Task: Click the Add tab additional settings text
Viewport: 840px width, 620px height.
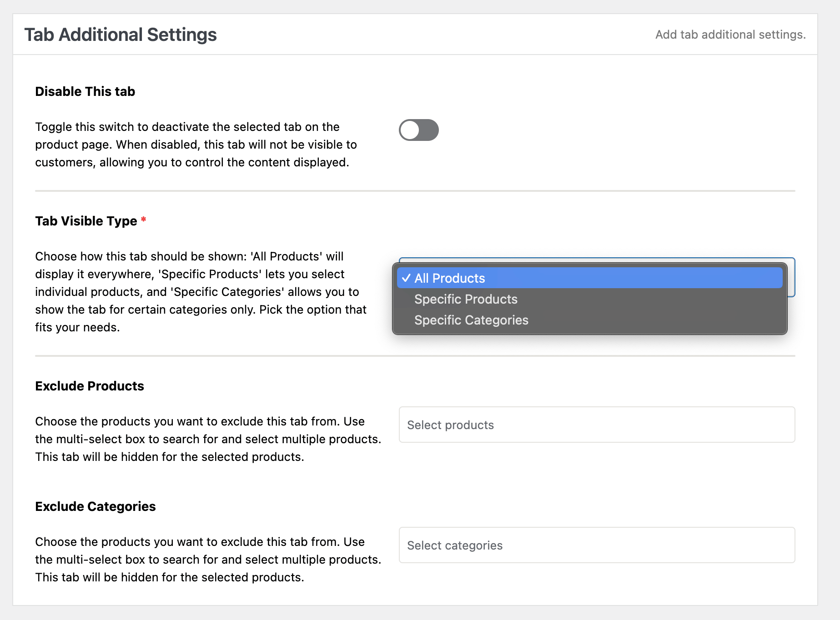Action: (x=730, y=34)
